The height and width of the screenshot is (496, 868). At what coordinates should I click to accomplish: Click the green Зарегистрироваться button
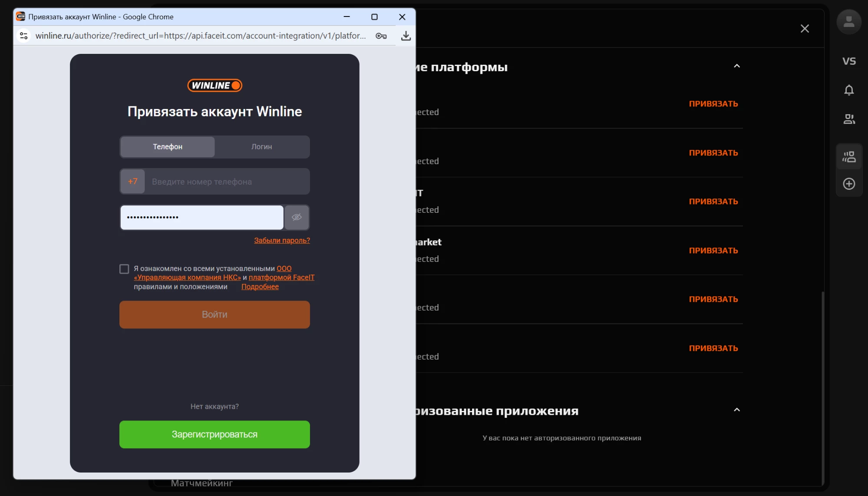point(215,434)
